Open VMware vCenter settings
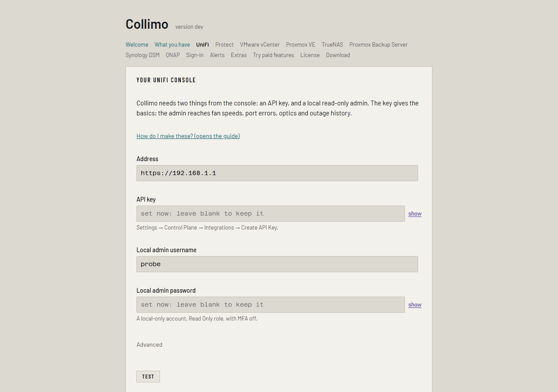 click(x=260, y=44)
